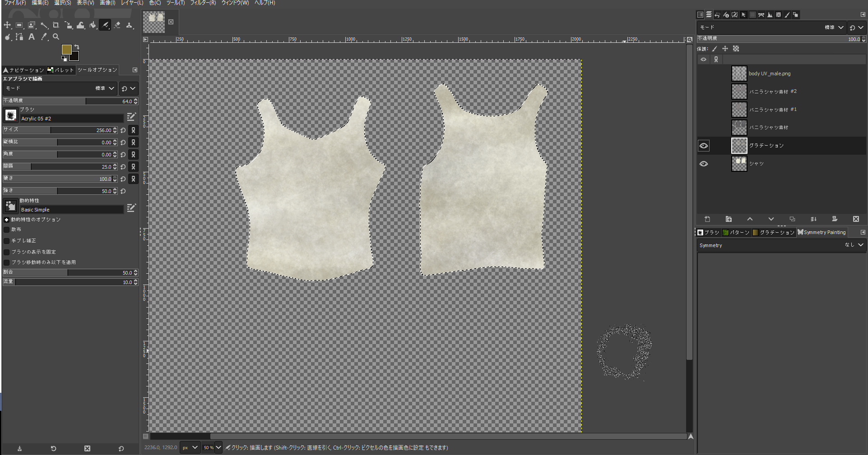868x455 pixels.
Task: Save tool preset button at bottom left
Action: [19, 449]
